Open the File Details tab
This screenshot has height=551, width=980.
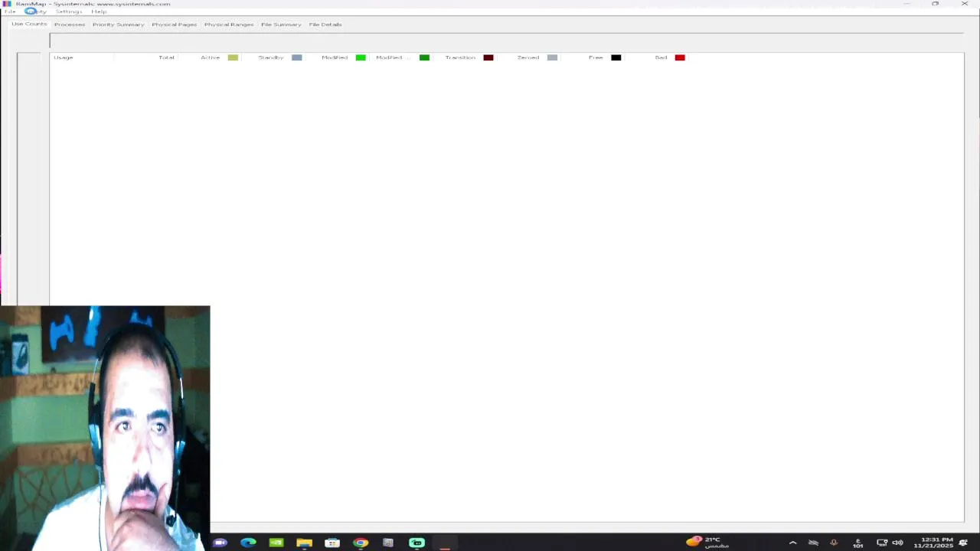coord(325,24)
